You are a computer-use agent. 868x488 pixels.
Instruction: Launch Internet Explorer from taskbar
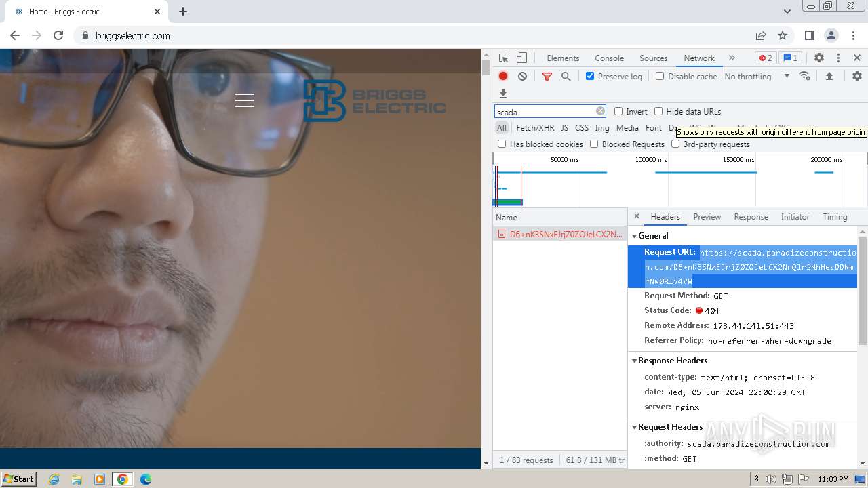54,479
